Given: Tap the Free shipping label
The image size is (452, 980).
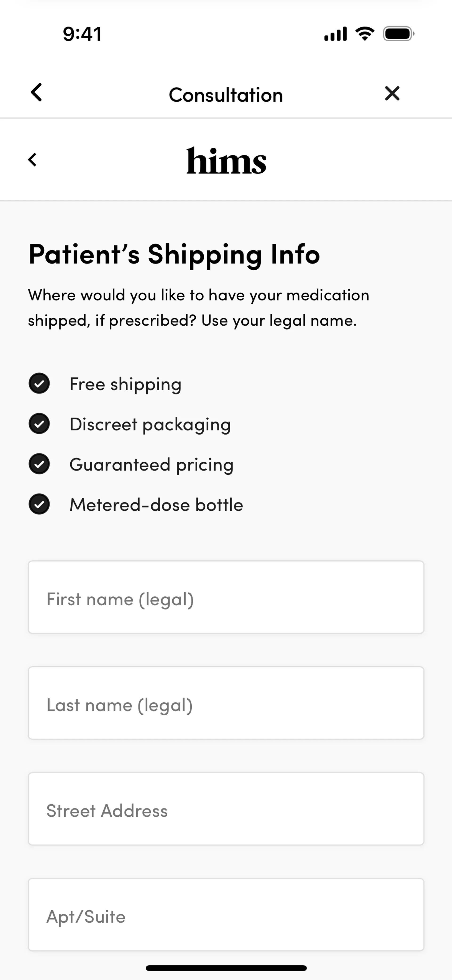Looking at the screenshot, I should [125, 384].
